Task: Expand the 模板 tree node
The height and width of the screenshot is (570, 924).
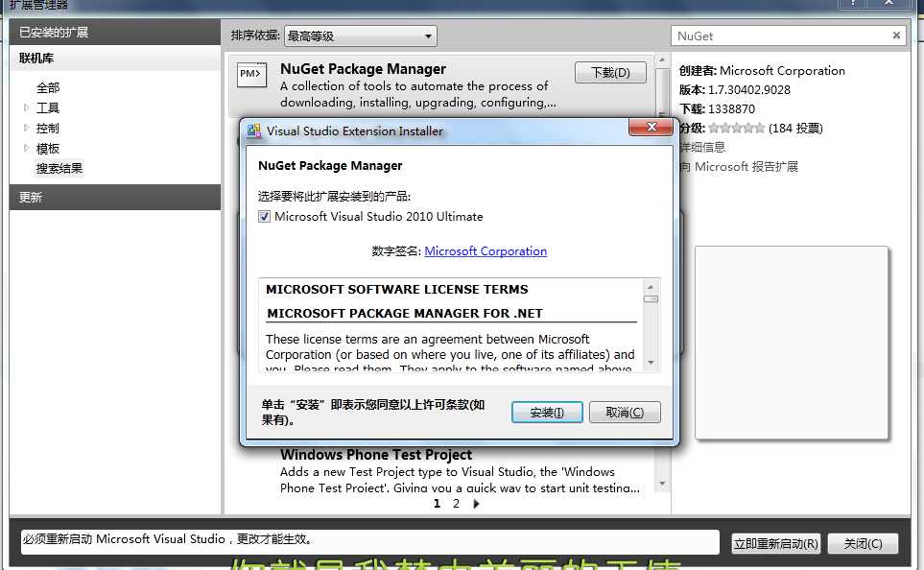Action: click(x=26, y=148)
